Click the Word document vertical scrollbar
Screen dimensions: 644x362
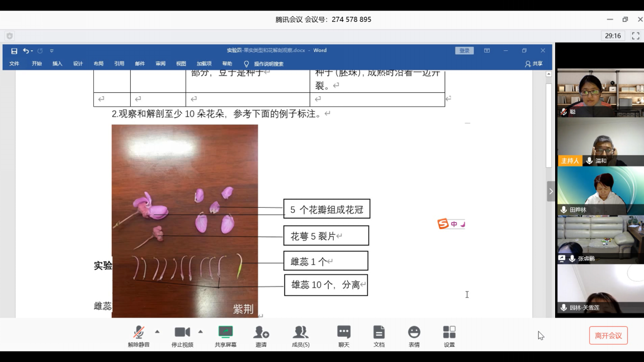pos(548,124)
